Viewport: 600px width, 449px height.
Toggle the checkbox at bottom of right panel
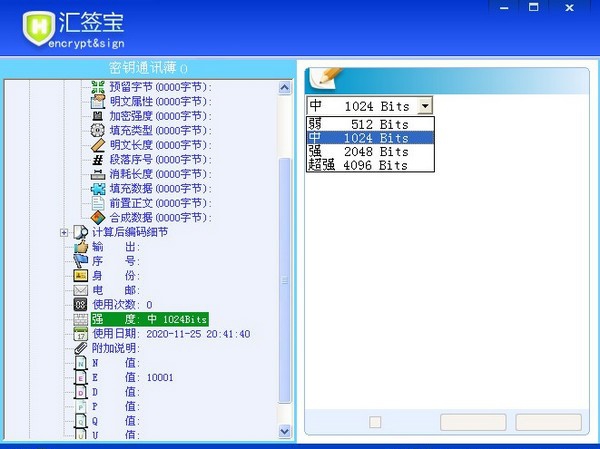tap(375, 422)
